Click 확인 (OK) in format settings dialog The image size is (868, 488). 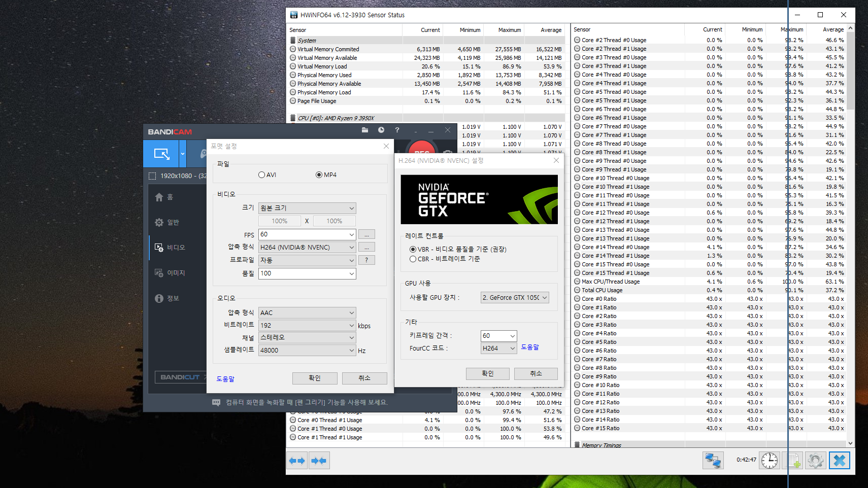pos(315,378)
